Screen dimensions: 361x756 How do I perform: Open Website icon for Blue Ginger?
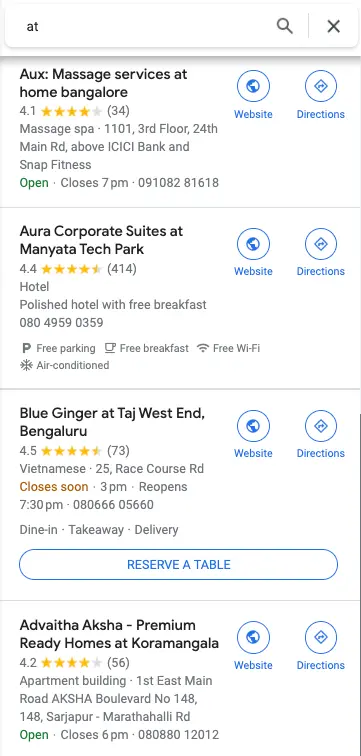click(x=253, y=426)
